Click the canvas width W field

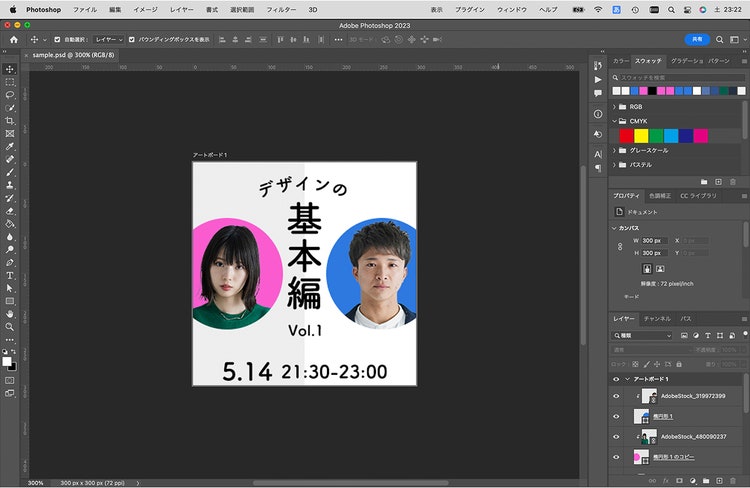coord(654,241)
